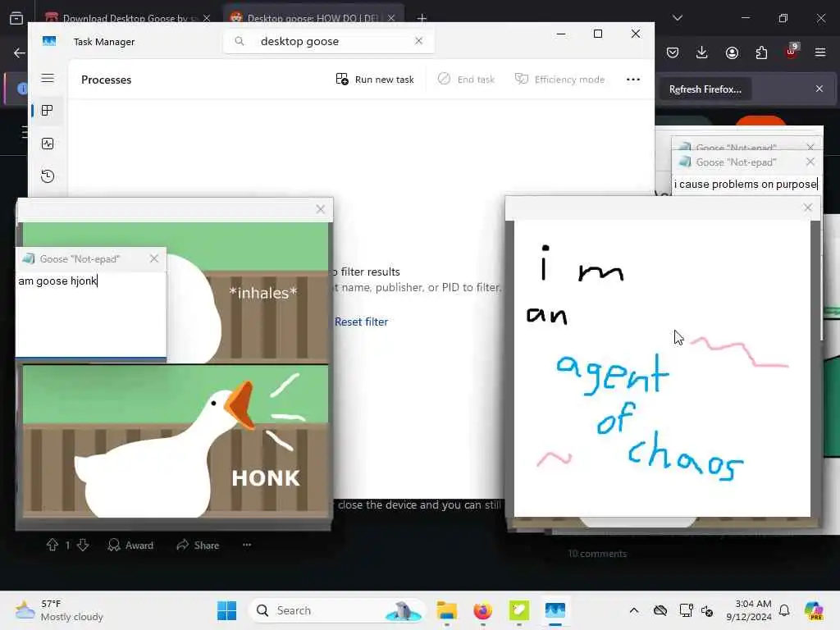Click End task button
The image size is (840, 630).
(466, 80)
